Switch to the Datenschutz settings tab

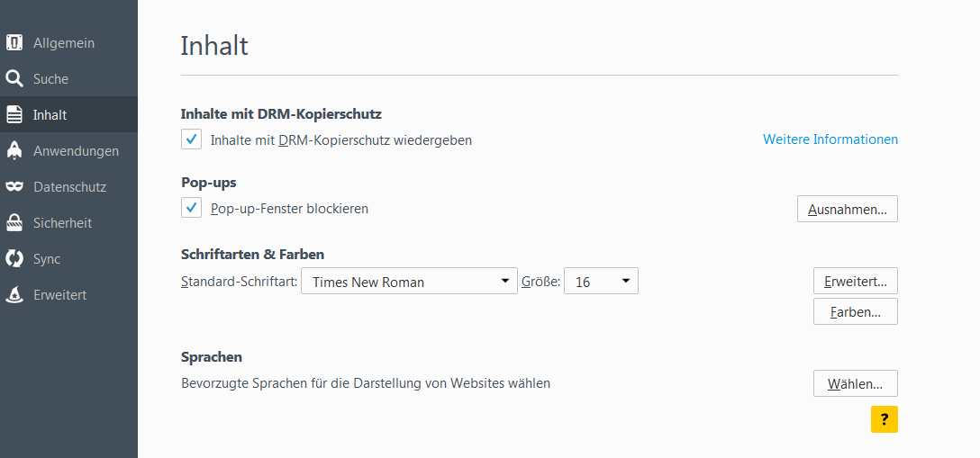pos(69,187)
